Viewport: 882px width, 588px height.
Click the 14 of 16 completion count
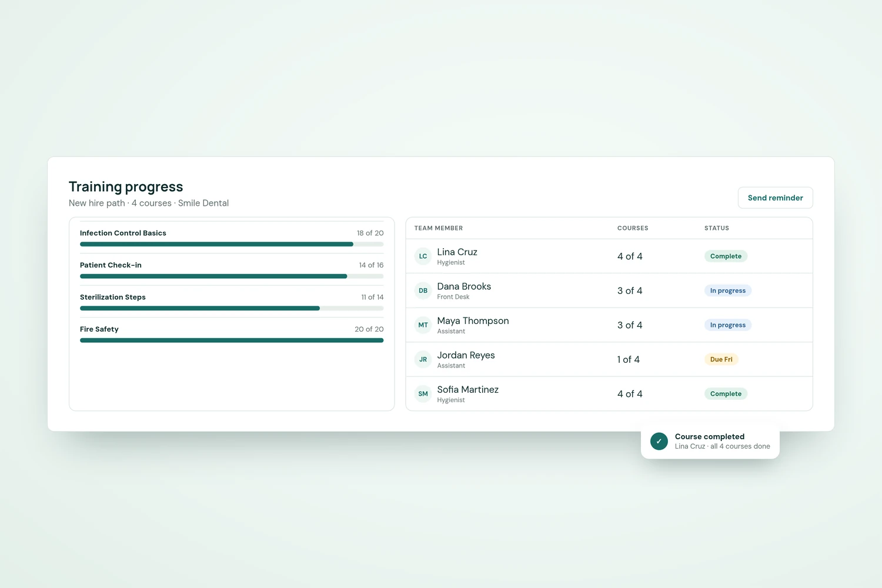point(371,265)
